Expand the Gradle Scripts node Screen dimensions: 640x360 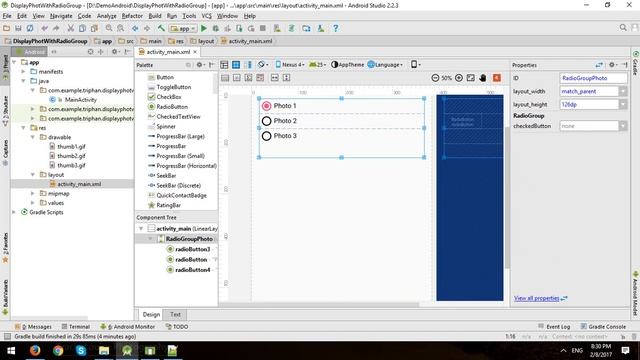click(14, 212)
